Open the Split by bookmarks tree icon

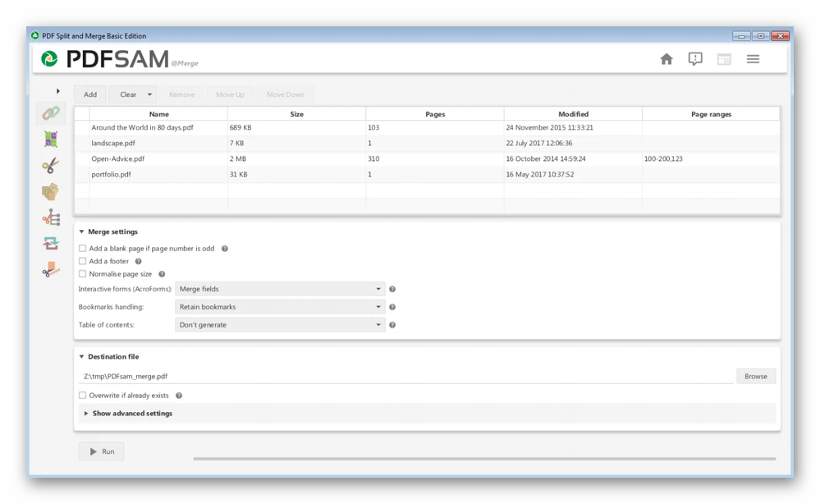click(x=51, y=218)
